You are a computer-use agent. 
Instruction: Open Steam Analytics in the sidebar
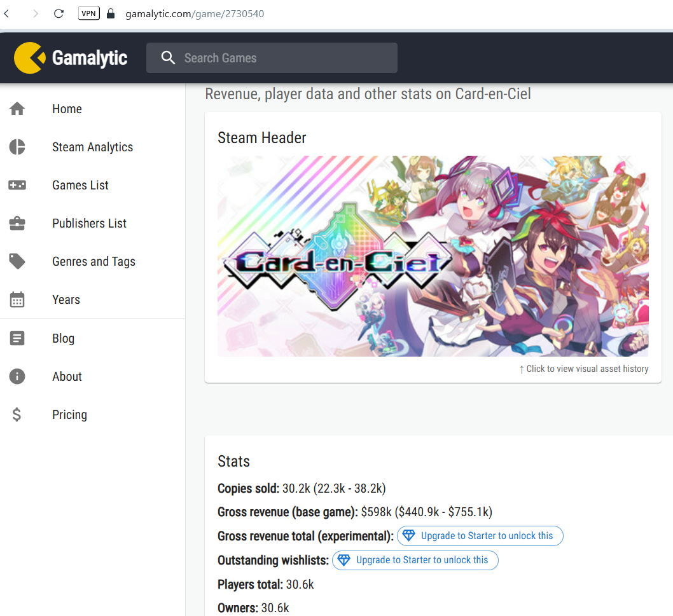93,147
